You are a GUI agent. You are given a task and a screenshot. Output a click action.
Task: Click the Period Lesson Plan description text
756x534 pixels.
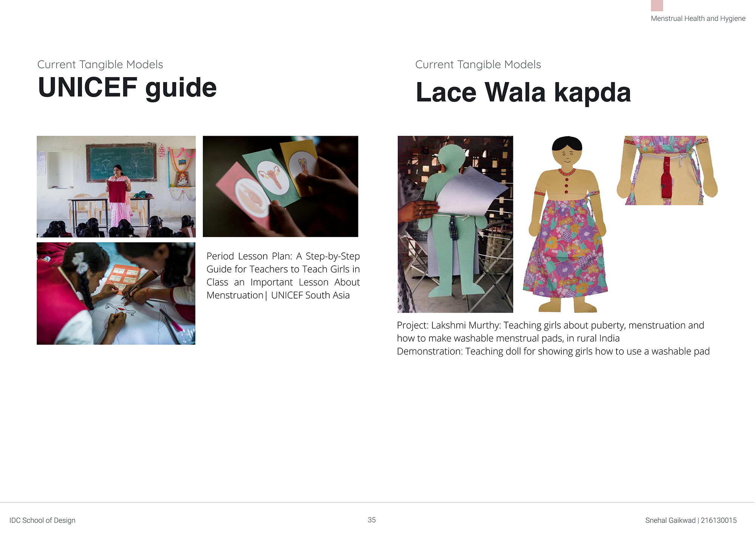(x=283, y=276)
